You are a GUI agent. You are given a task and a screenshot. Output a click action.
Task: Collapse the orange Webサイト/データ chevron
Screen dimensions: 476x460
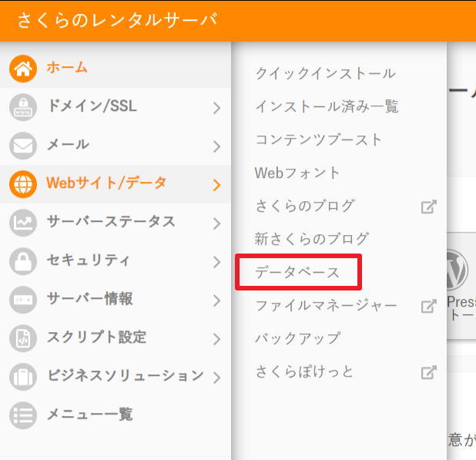click(x=216, y=185)
